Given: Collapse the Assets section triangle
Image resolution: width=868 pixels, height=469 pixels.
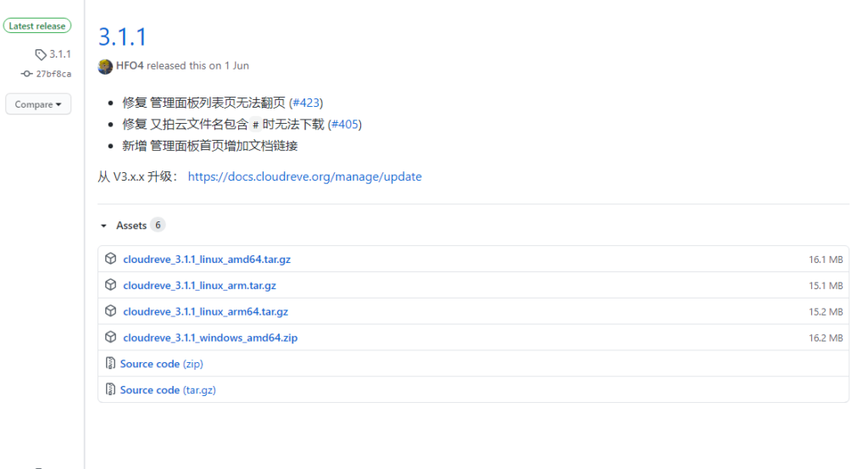Looking at the screenshot, I should pyautogui.click(x=103, y=226).
